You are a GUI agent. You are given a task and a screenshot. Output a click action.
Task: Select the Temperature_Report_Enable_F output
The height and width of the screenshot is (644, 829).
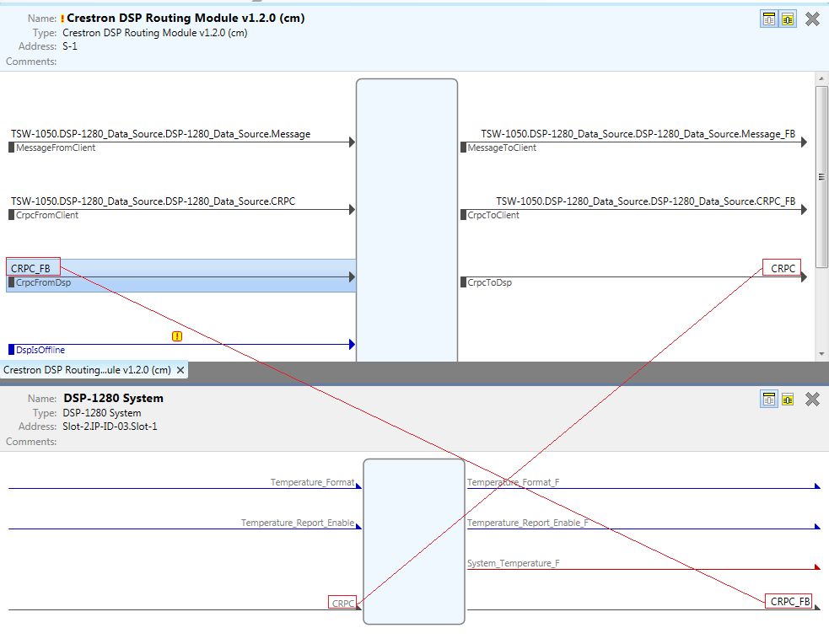[x=528, y=523]
